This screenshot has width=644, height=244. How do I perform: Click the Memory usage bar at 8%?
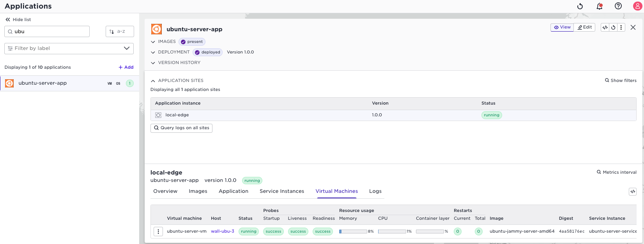tap(353, 232)
